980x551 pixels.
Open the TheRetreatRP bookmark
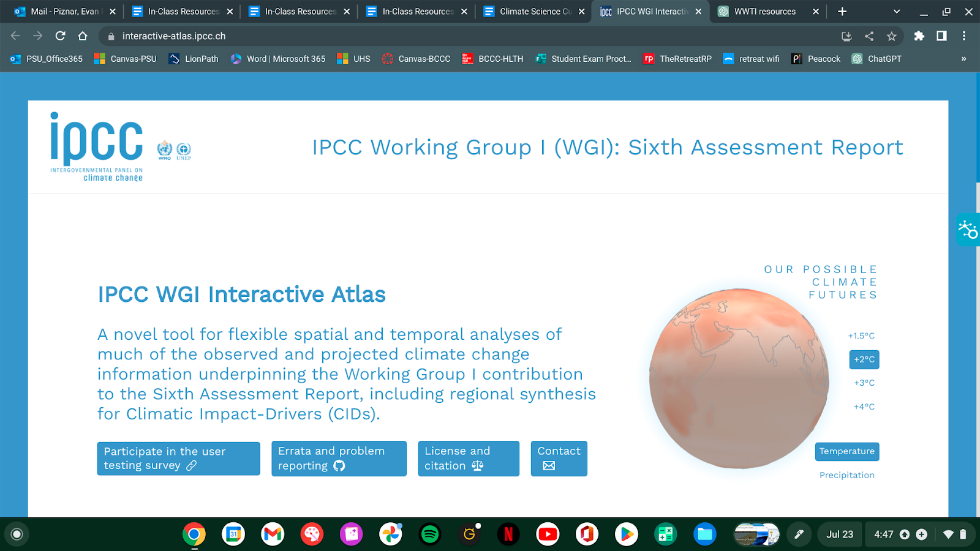677,59
